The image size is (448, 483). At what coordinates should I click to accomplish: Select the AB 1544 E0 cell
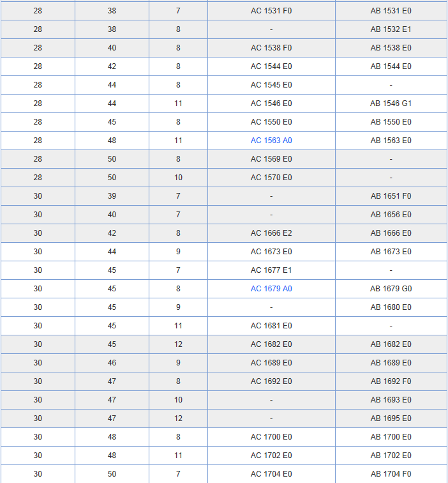point(391,66)
